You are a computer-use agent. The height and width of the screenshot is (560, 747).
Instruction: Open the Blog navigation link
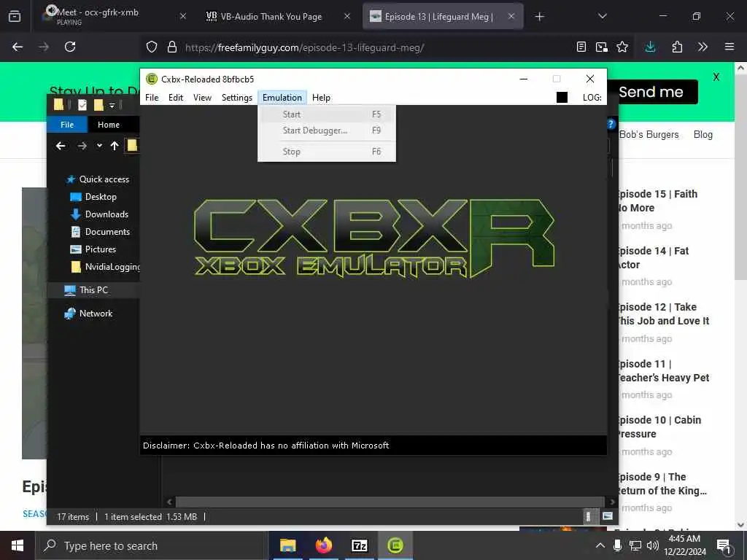coord(703,135)
